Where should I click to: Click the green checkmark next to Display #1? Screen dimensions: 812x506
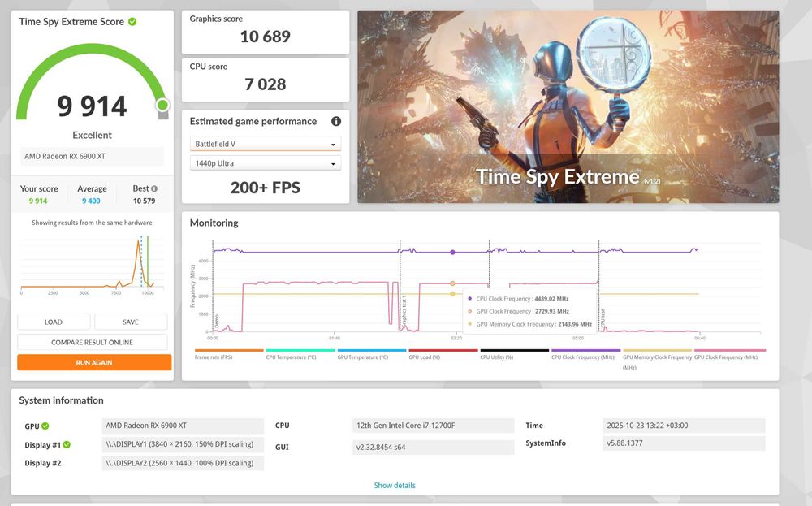[67, 444]
